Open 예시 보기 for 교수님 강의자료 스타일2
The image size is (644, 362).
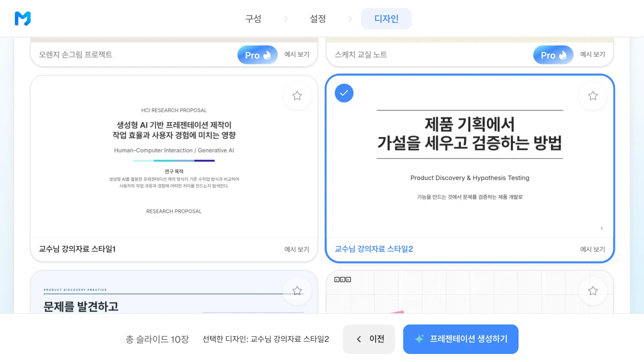point(593,249)
